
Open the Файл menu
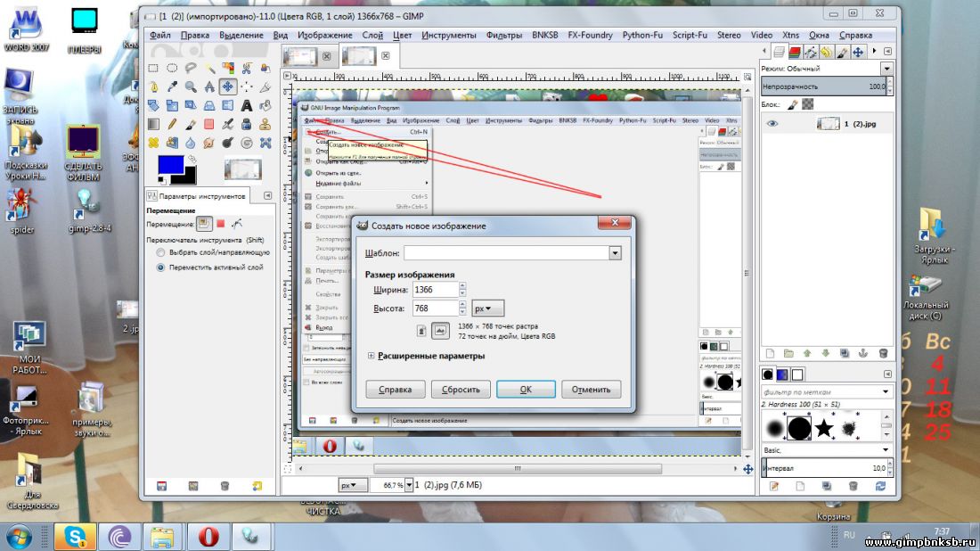(x=160, y=35)
